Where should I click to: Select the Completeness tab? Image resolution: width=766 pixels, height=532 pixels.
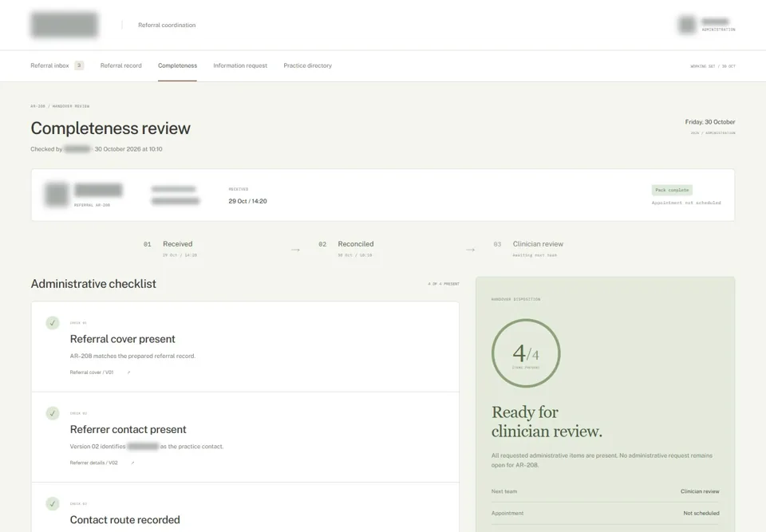coord(177,65)
